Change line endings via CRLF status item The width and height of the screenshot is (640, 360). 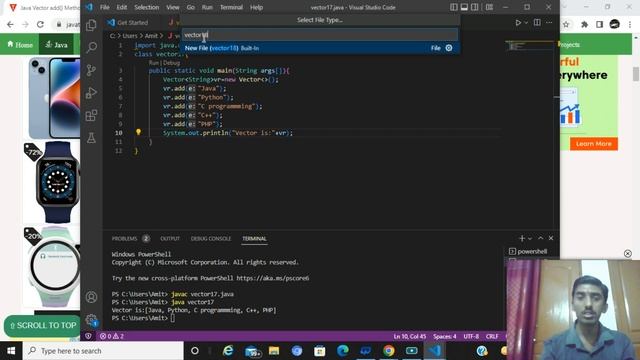[492, 336]
